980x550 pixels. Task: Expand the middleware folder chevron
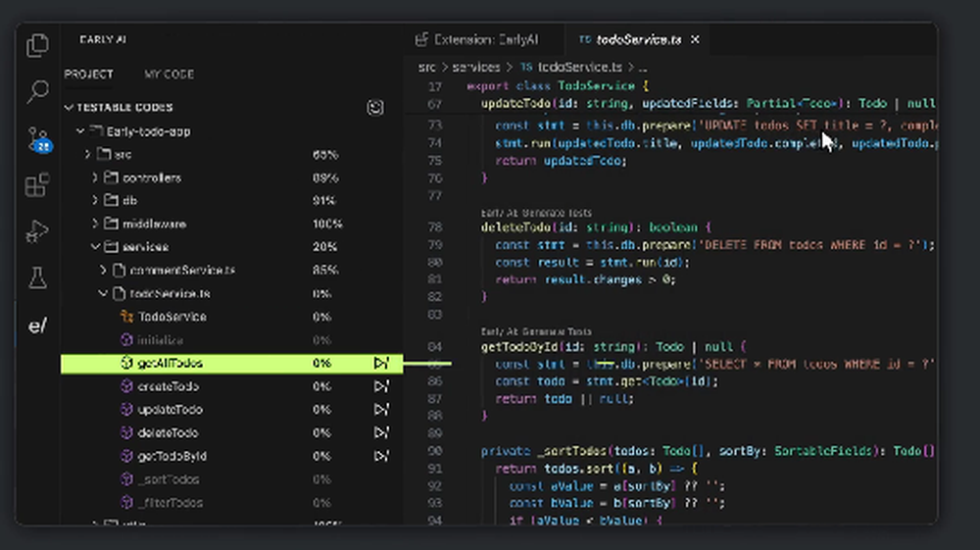coord(96,224)
